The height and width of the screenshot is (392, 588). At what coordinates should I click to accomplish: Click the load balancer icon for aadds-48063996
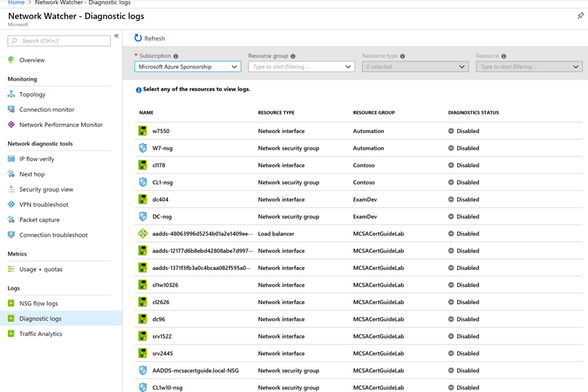coord(142,234)
